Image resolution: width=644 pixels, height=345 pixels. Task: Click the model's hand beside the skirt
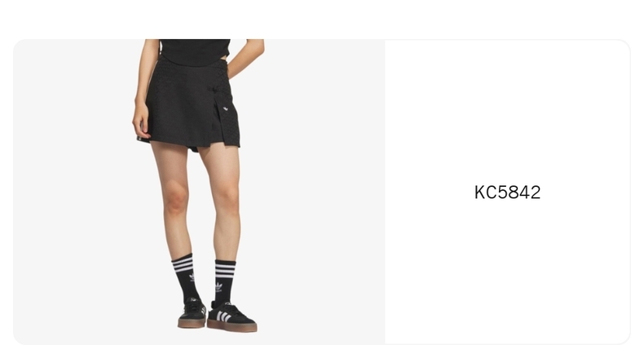coord(141,123)
